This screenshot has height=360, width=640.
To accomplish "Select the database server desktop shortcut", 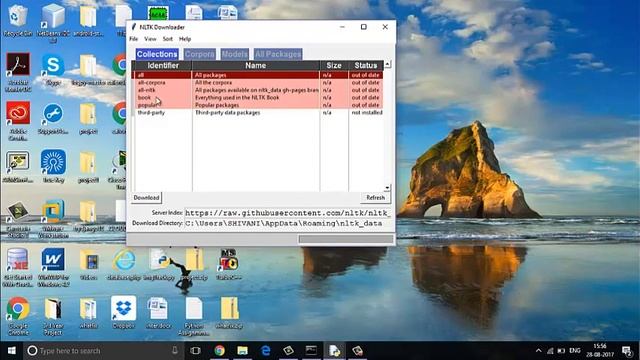I will pos(18,267).
